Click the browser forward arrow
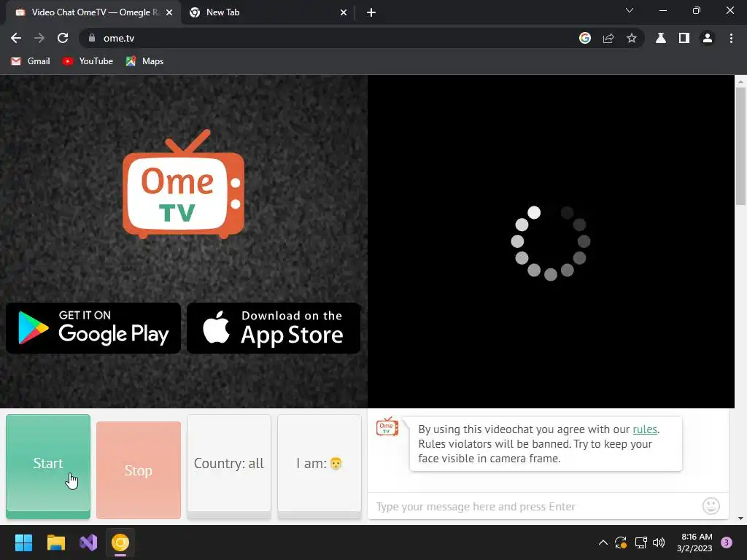Viewport: 747px width, 560px height. [39, 38]
